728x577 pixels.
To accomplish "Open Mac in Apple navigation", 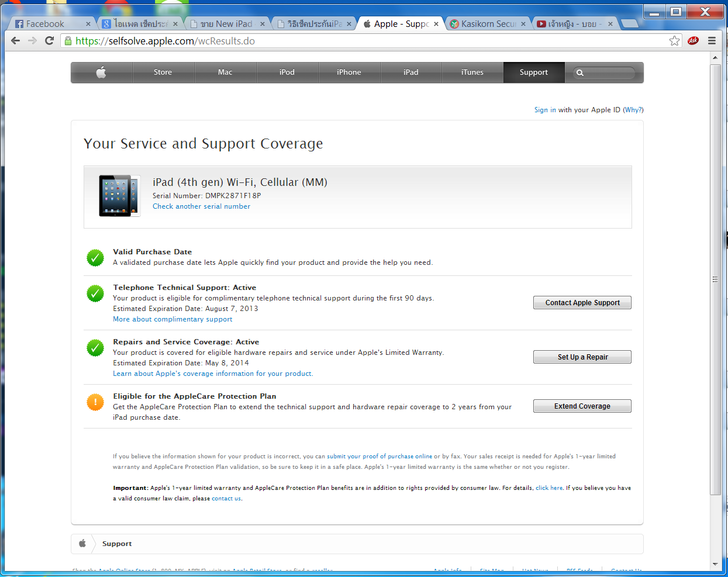I will 225,72.
